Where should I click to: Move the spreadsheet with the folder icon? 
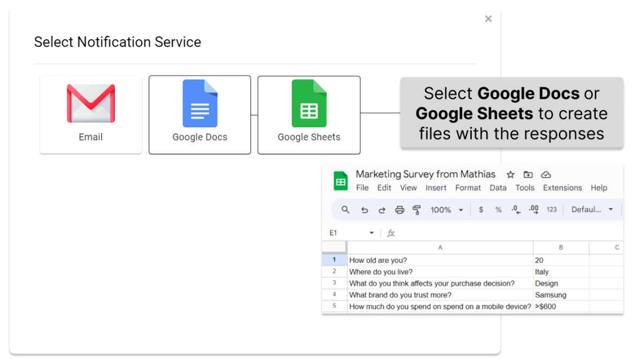[528, 174]
